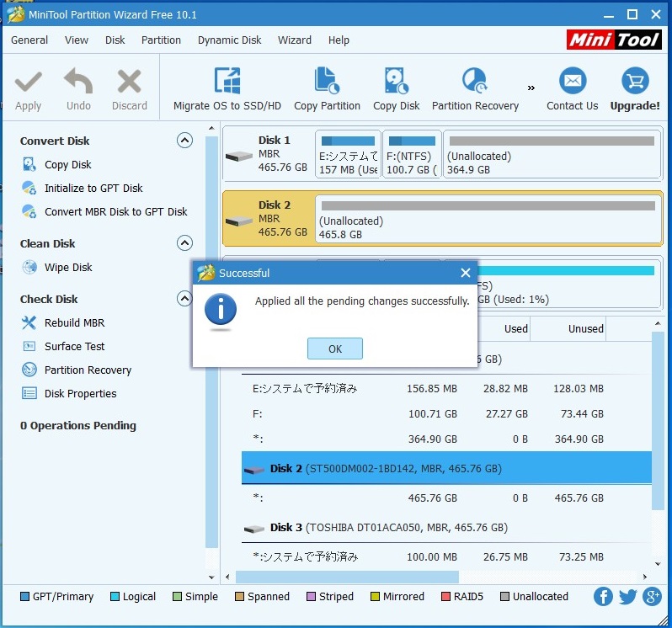The width and height of the screenshot is (672, 628).
Task: Select the F: 100.71 GB partition row
Action: (x=446, y=414)
